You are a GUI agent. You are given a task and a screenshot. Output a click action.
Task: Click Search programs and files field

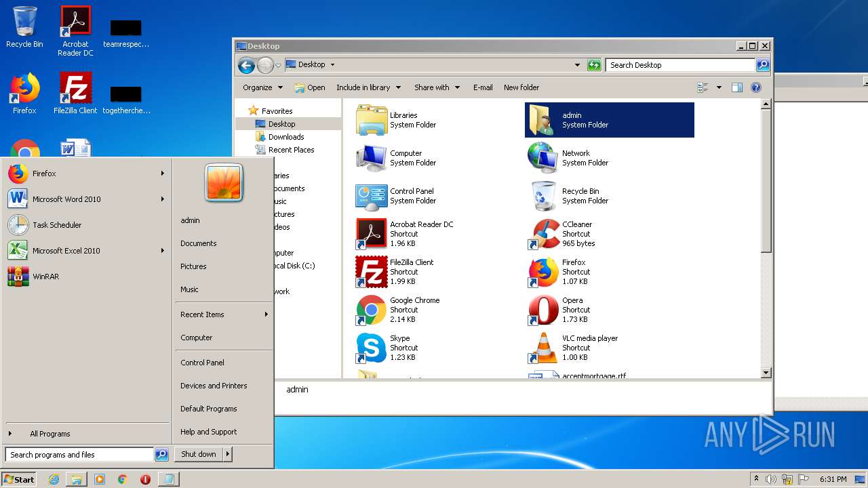pyautogui.click(x=79, y=455)
